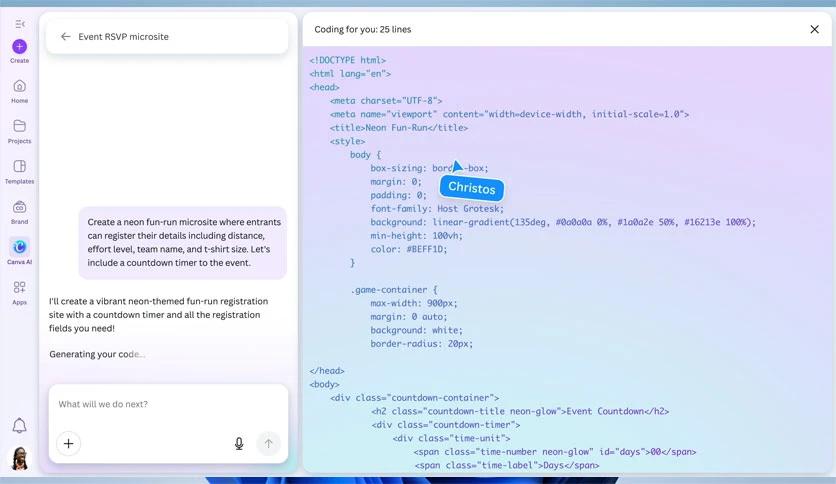Click the What will we do next input
Viewport: 836px width, 484px height.
point(168,404)
